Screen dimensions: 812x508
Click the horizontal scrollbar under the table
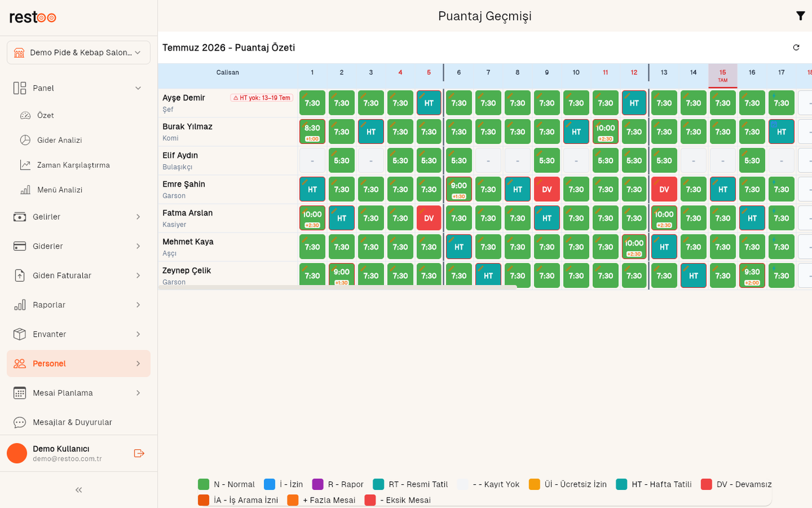coord(338,287)
